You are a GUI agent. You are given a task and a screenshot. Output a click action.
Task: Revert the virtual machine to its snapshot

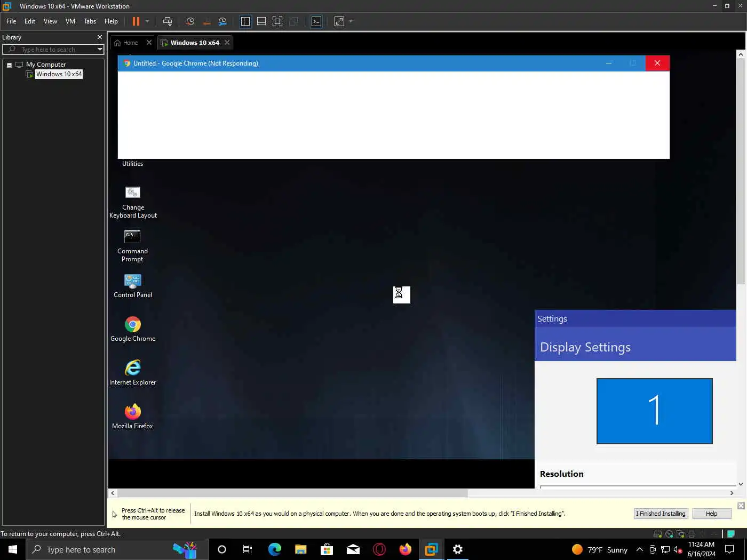point(207,21)
